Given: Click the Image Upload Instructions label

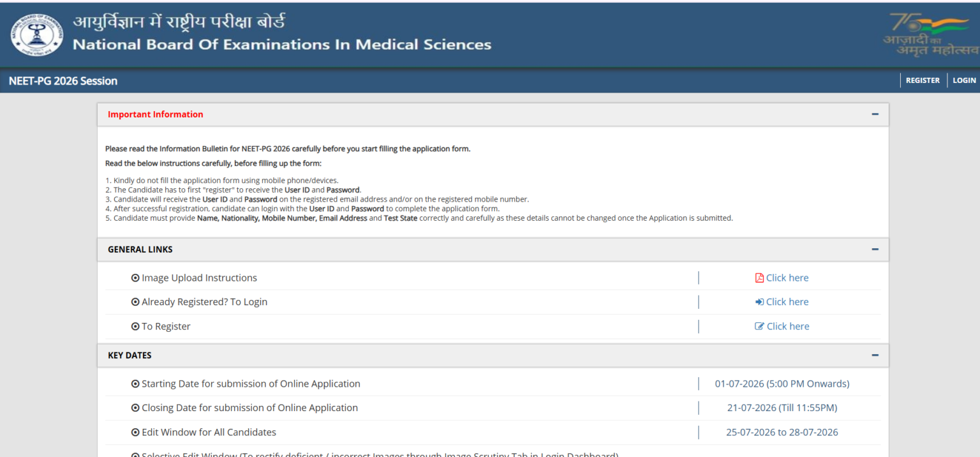Looking at the screenshot, I should tap(199, 278).
